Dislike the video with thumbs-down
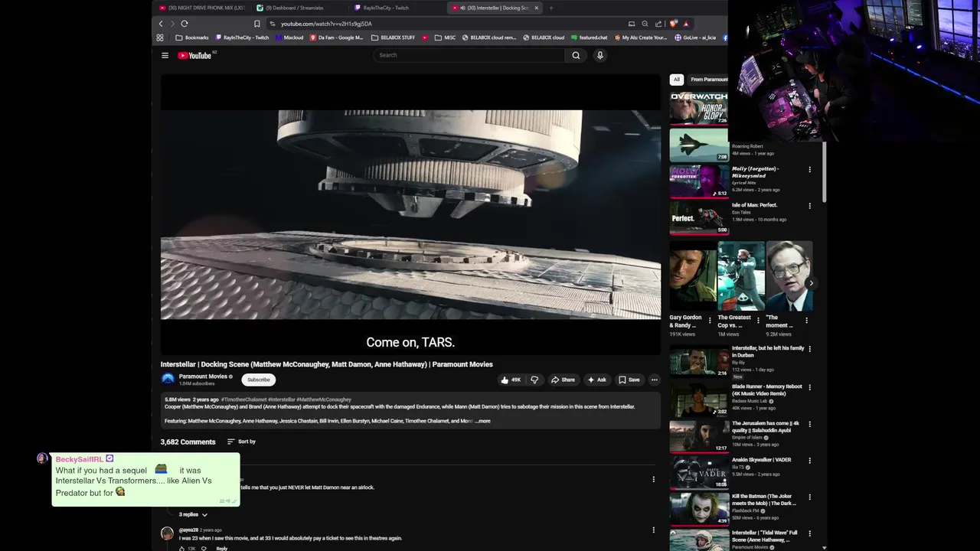The width and height of the screenshot is (980, 551). [534, 380]
